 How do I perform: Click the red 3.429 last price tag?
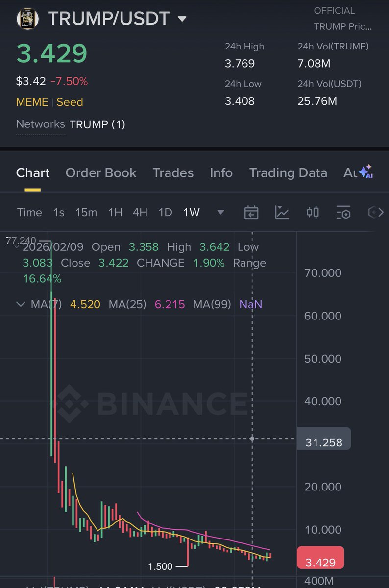click(x=320, y=558)
